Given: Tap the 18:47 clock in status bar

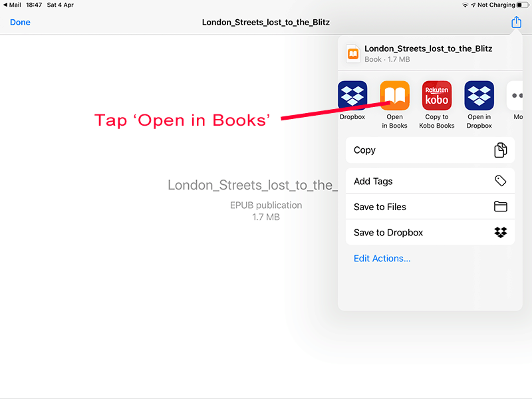Looking at the screenshot, I should pyautogui.click(x=35, y=5).
